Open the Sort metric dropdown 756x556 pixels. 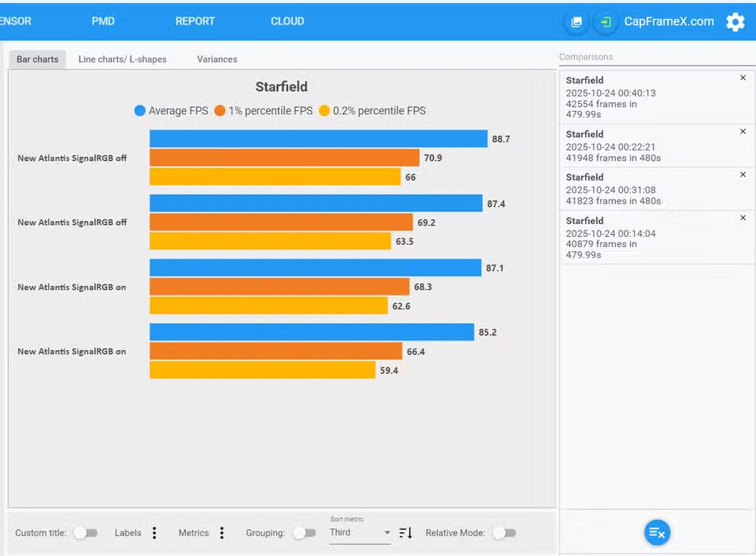pyautogui.click(x=360, y=533)
